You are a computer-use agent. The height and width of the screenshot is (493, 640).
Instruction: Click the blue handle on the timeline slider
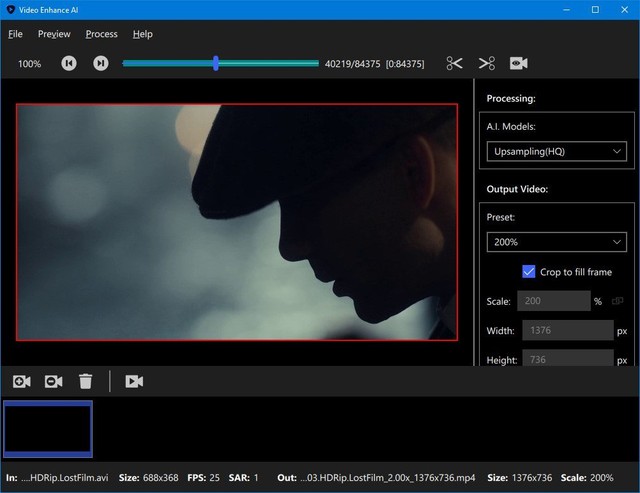[x=216, y=63]
